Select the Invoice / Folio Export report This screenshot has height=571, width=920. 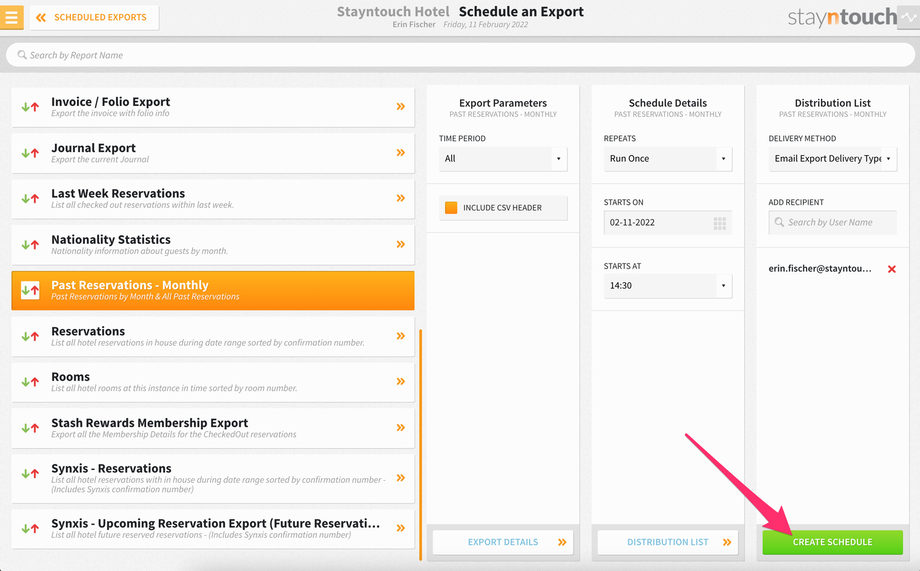click(212, 107)
